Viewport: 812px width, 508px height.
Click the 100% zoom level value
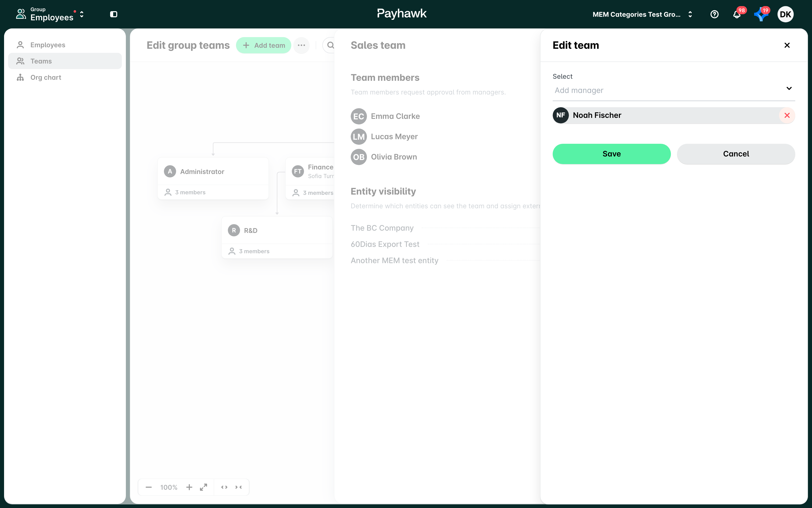click(x=169, y=487)
